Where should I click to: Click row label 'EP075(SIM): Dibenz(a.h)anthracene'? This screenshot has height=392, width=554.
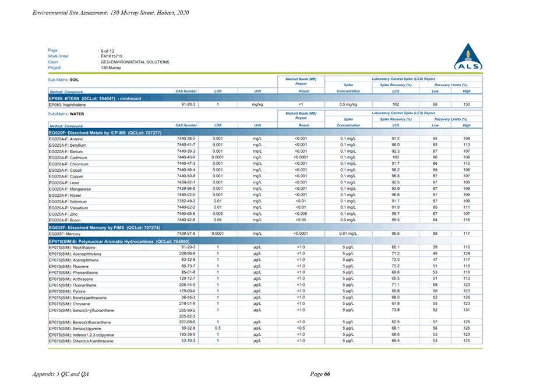click(x=81, y=341)
